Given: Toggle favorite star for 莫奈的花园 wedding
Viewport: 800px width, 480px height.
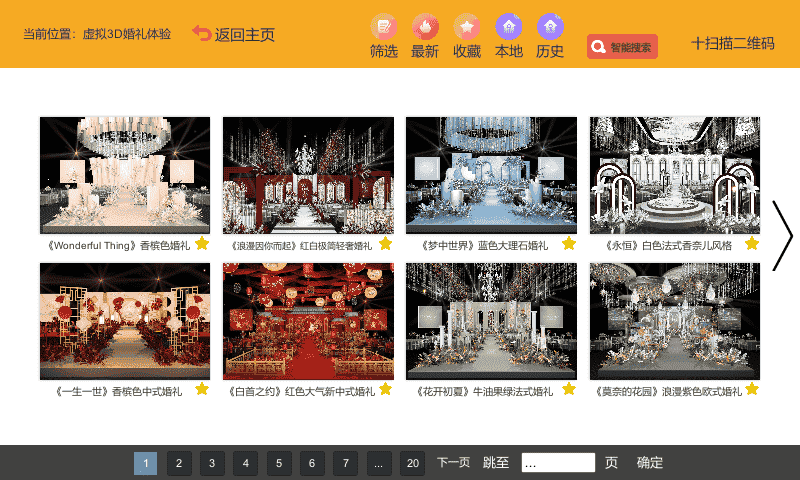Looking at the screenshot, I should tap(752, 390).
